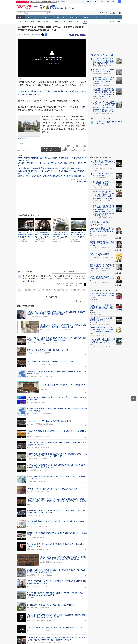Open article 歯科助手が麻酔中の患者に性的暴行
138x644 pixels.
(56, 478)
